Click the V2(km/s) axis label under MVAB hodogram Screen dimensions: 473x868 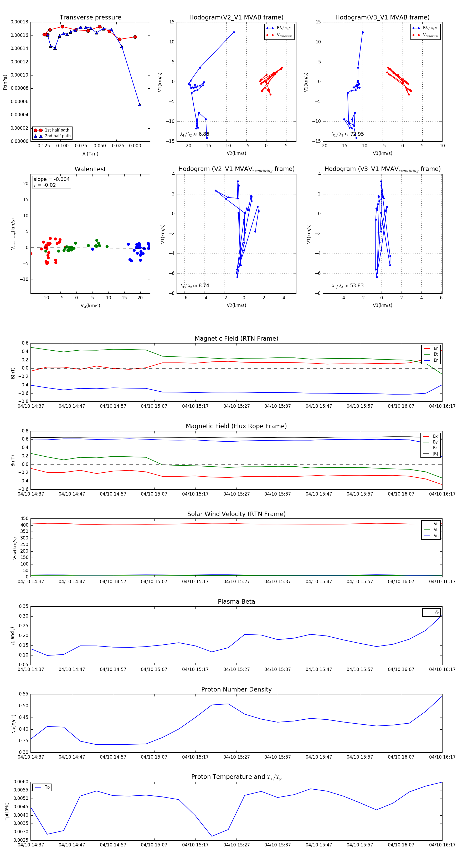pyautogui.click(x=236, y=153)
